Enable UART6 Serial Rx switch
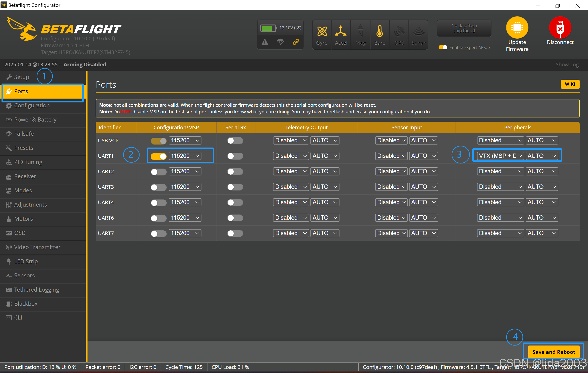Screen dimensions: 588x373 [x=235, y=218]
